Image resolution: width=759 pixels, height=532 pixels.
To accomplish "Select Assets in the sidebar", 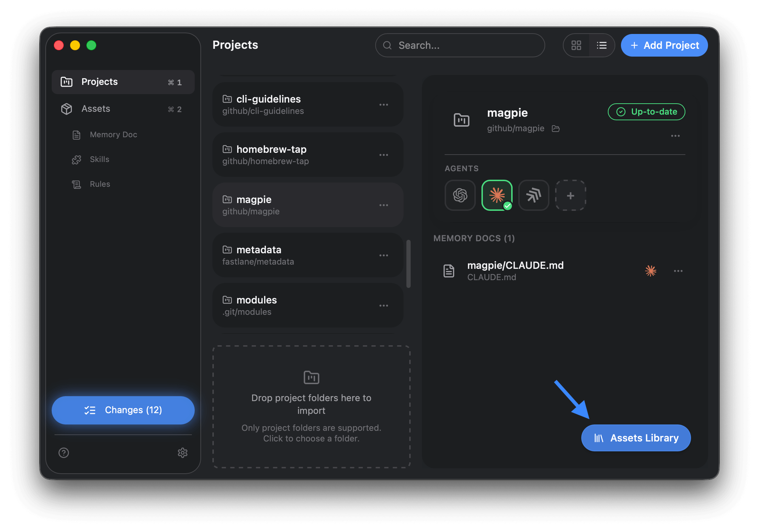I will 96,109.
